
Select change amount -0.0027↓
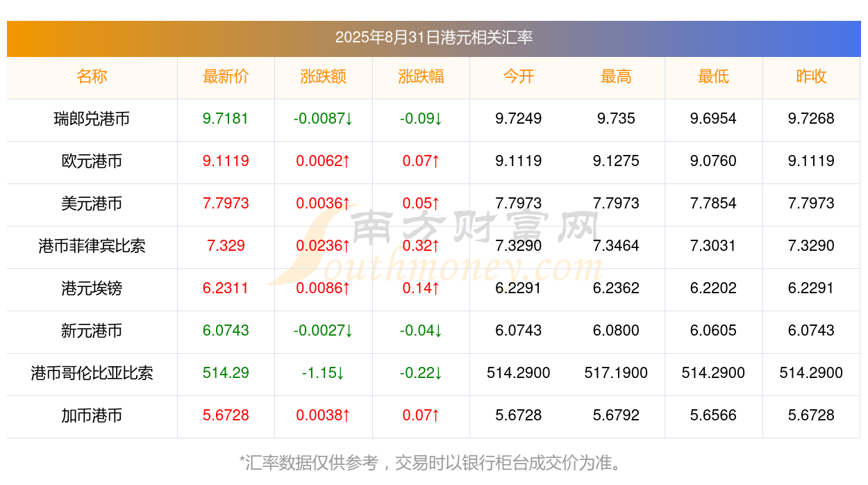pyautogui.click(x=324, y=331)
